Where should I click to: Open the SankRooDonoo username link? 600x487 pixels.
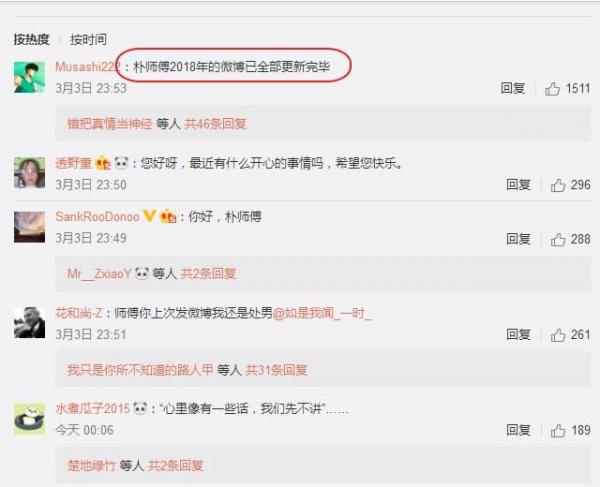pos(98,217)
